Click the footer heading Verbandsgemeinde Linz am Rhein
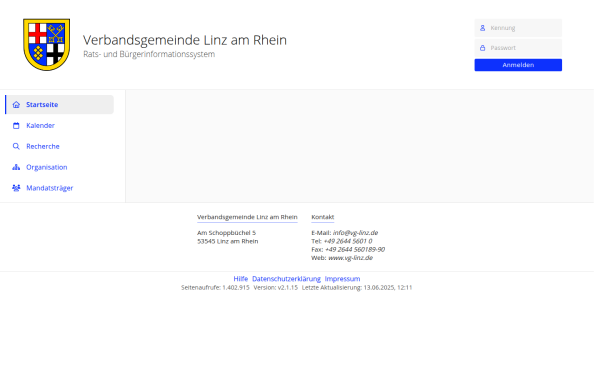The image size is (600, 375). [x=247, y=217]
